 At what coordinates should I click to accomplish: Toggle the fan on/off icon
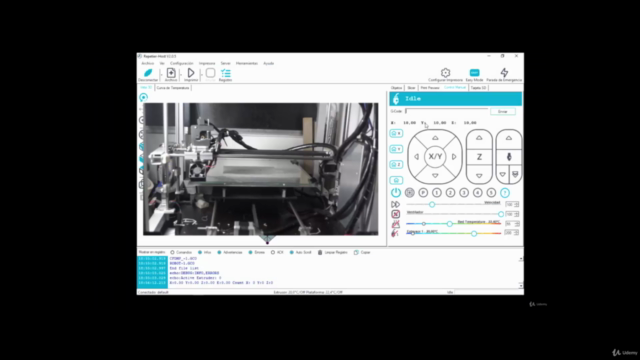click(396, 214)
